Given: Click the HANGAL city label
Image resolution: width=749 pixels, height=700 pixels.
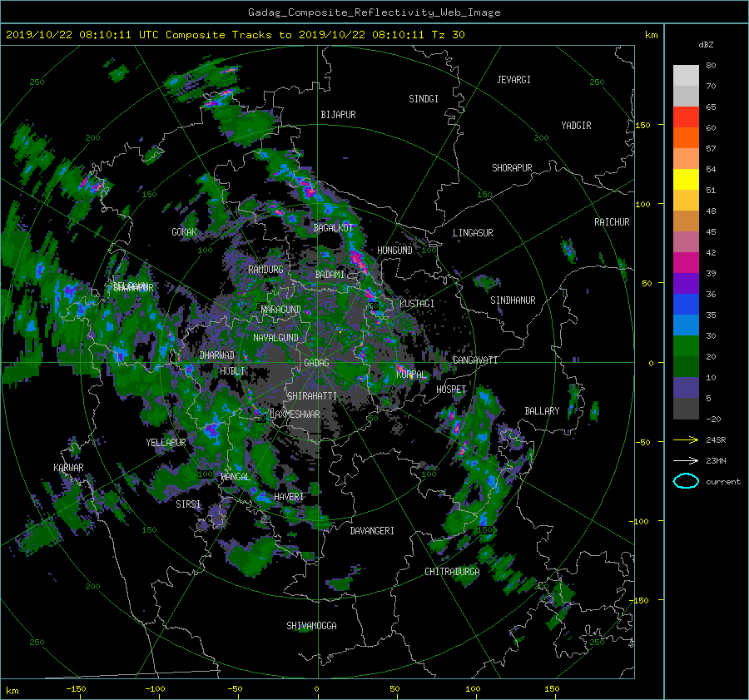Looking at the screenshot, I should (236, 477).
